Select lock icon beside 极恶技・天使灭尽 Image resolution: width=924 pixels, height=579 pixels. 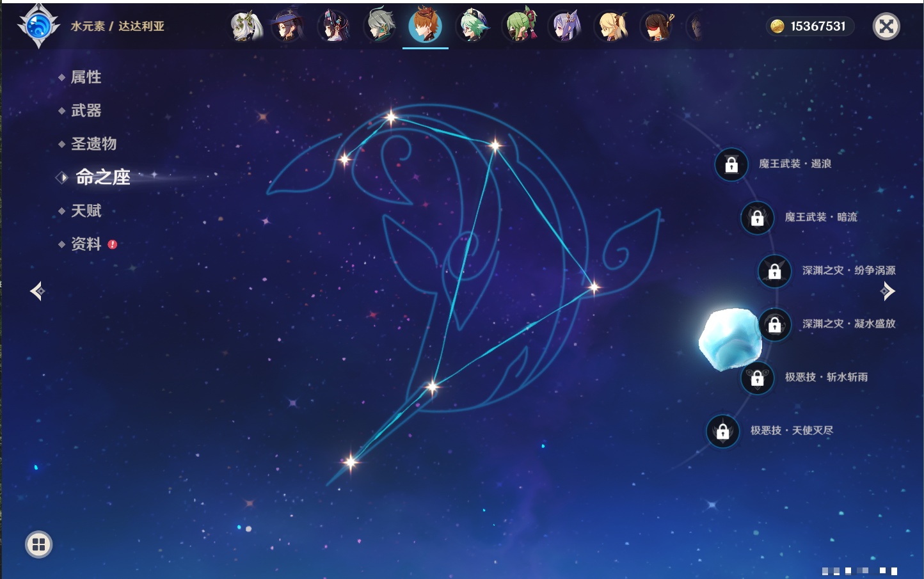pos(722,431)
